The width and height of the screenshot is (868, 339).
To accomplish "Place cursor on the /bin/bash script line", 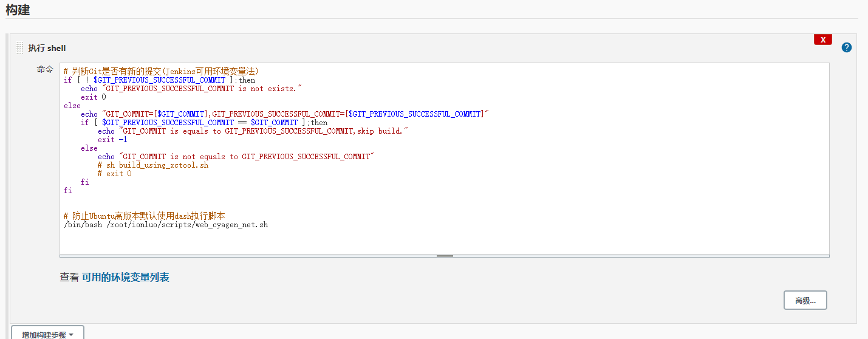I will (x=165, y=225).
